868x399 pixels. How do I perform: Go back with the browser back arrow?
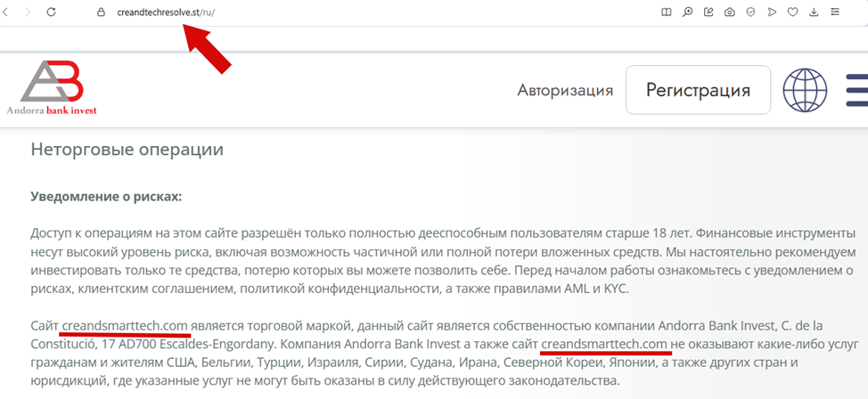5,12
